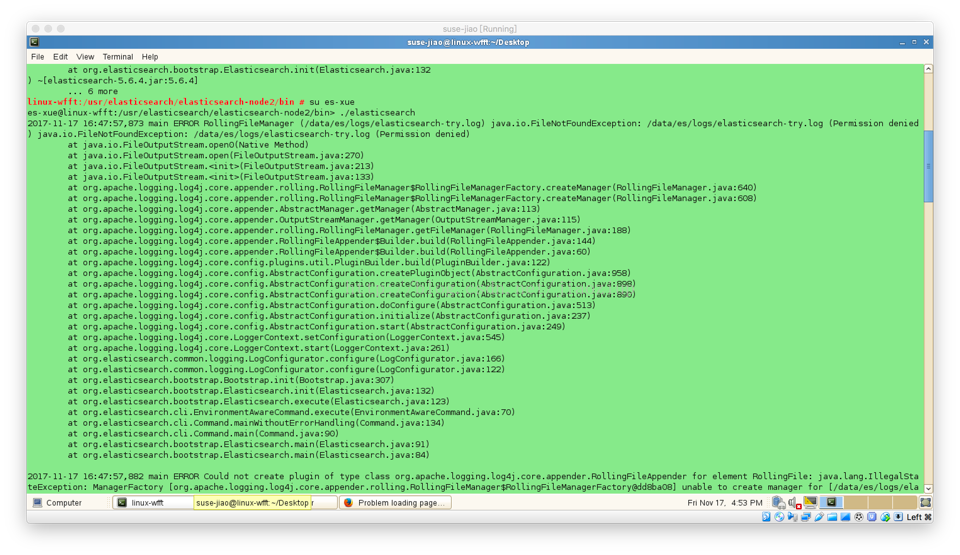Click VirtualBox network adapters status icon
This screenshot has height=555, width=960.
click(x=806, y=517)
